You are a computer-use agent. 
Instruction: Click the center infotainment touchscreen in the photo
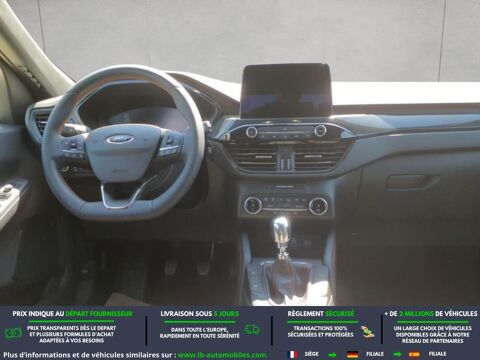(x=287, y=91)
